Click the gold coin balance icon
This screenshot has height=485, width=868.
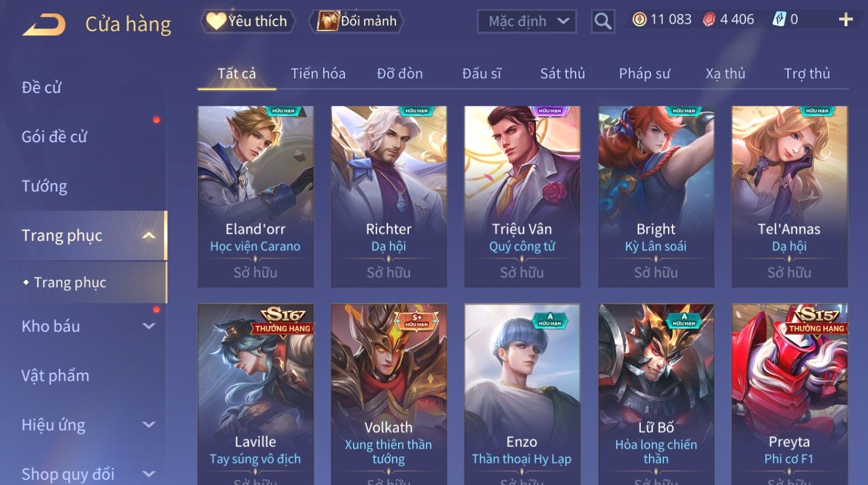tap(639, 20)
